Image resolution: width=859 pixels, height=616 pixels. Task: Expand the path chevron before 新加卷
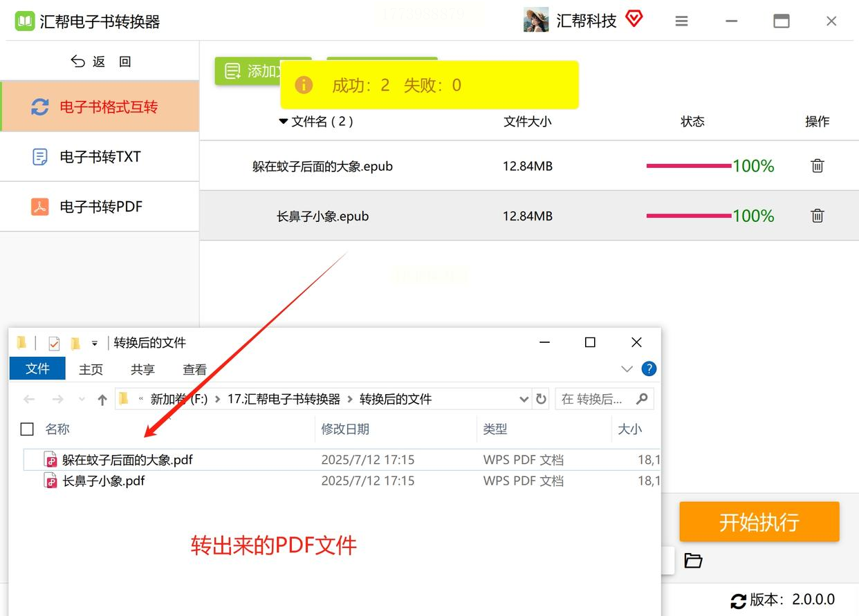coord(141,399)
